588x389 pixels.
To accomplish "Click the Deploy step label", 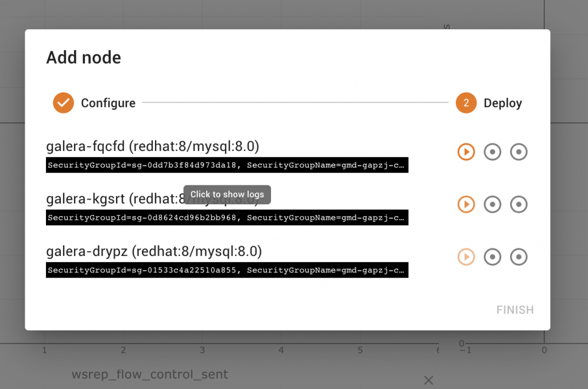I will tap(503, 103).
